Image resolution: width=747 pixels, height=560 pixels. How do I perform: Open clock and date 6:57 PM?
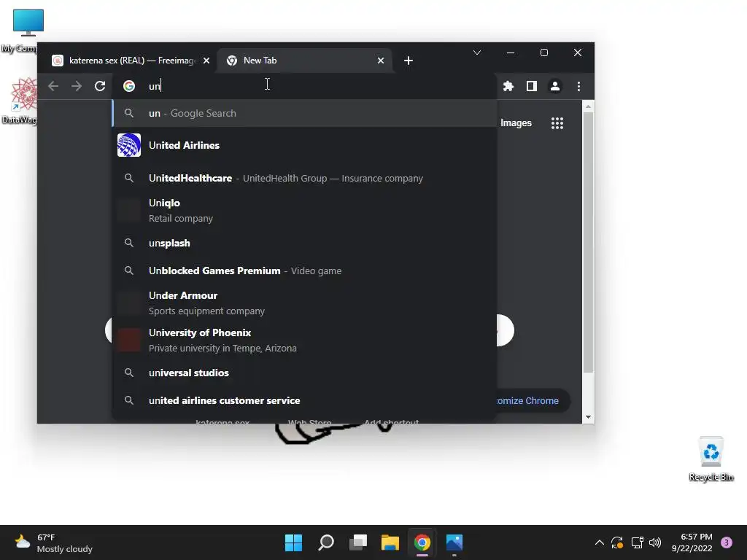pyautogui.click(x=692, y=542)
